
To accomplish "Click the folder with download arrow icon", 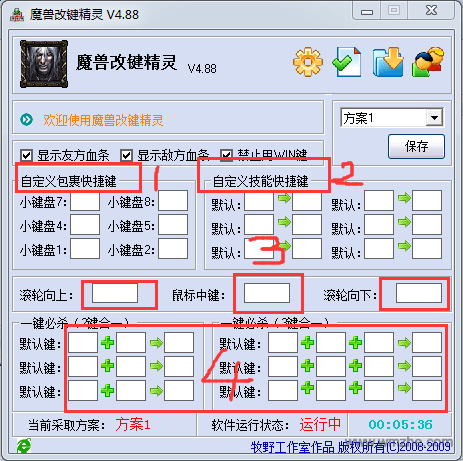I will pos(388,62).
